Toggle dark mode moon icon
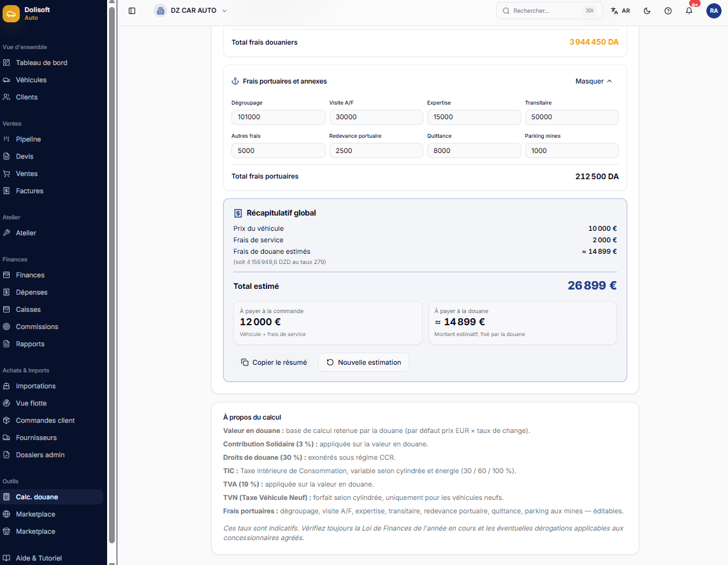 [647, 11]
